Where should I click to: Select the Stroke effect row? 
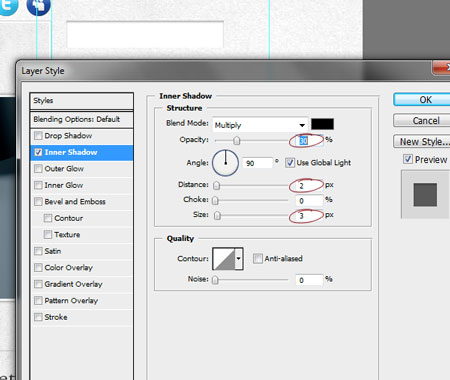tap(82, 317)
